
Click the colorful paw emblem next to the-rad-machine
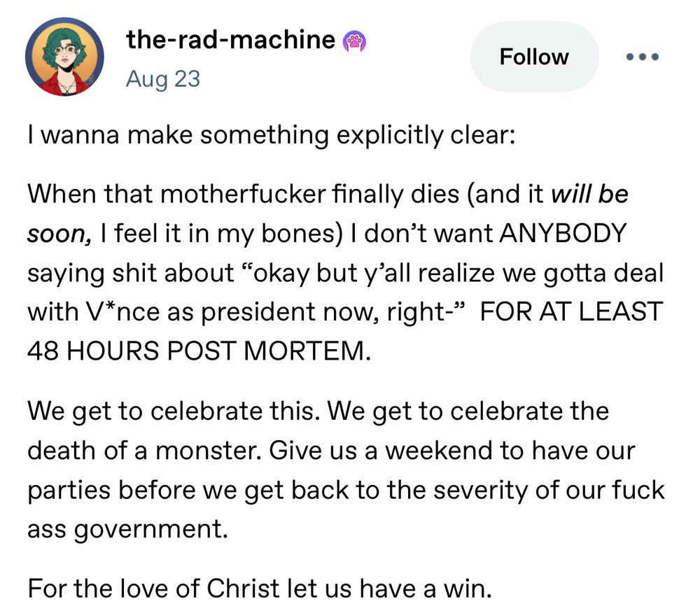click(x=353, y=40)
